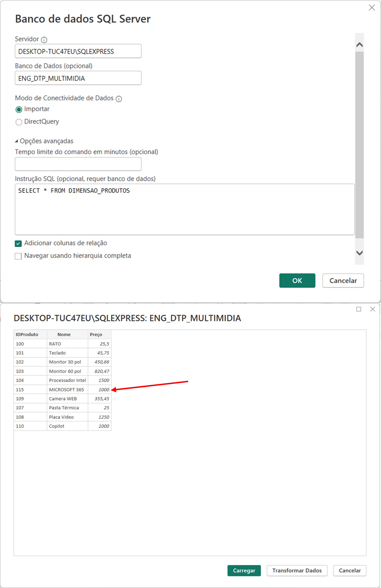Maximize the data preview window
Image resolution: width=381 pixels, height=588 pixels.
[x=358, y=309]
